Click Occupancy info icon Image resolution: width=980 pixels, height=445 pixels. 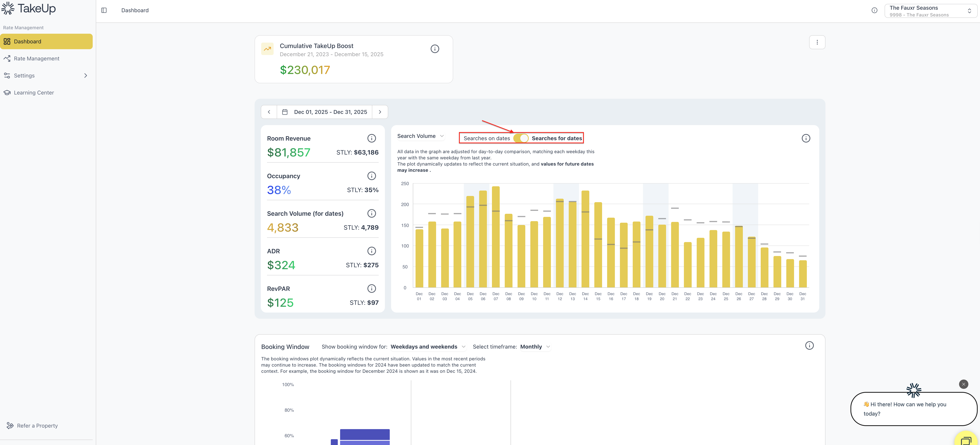pos(371,176)
